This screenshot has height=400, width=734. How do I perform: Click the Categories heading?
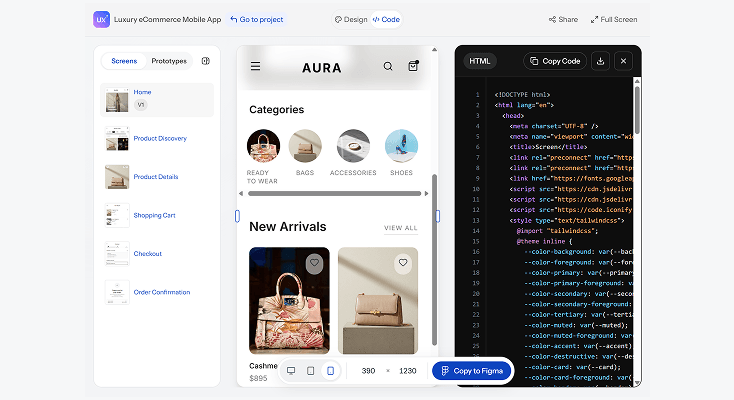(x=277, y=110)
